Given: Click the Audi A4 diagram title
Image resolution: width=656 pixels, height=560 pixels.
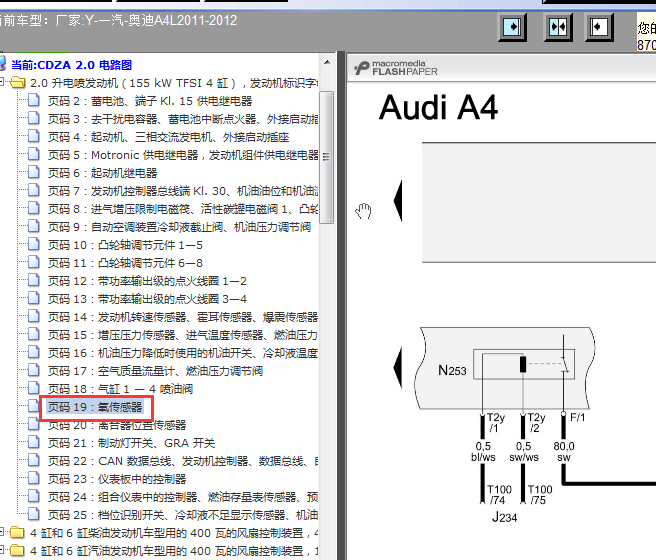Looking at the screenshot, I should (x=438, y=107).
